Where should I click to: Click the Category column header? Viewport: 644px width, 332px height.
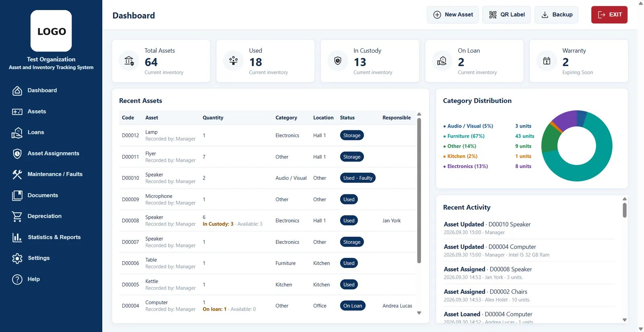[x=286, y=118]
